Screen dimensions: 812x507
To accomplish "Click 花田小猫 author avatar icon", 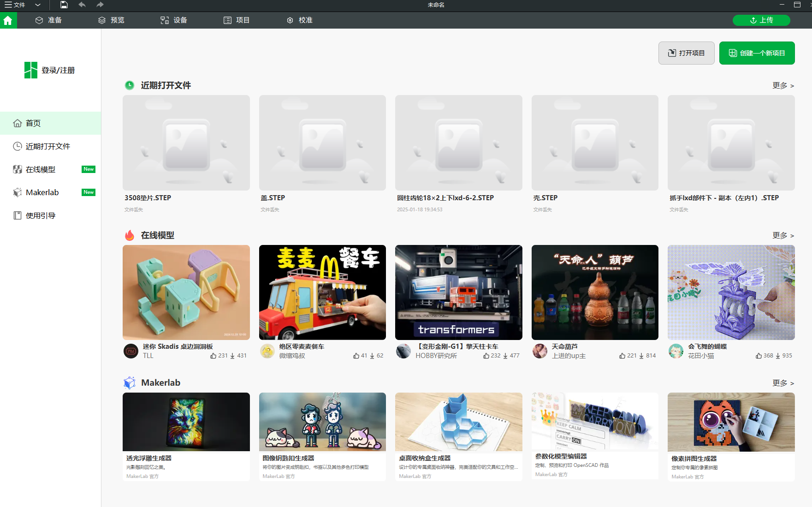I will click(x=676, y=351).
